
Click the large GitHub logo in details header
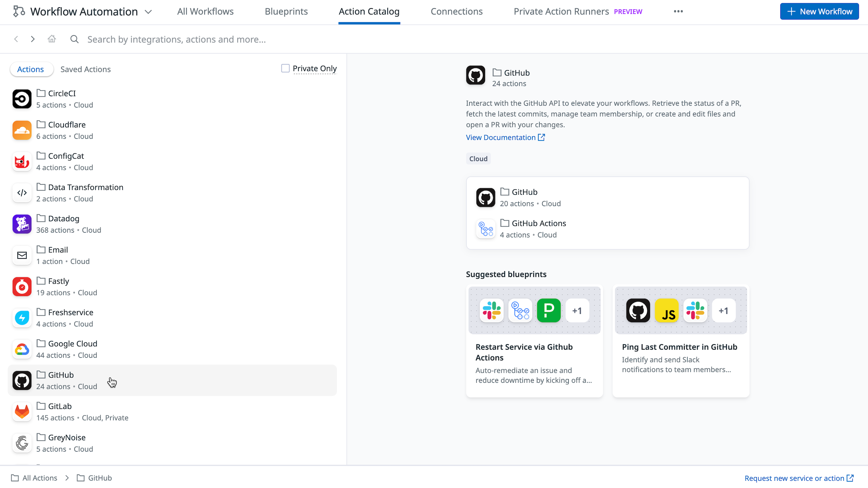(x=476, y=75)
